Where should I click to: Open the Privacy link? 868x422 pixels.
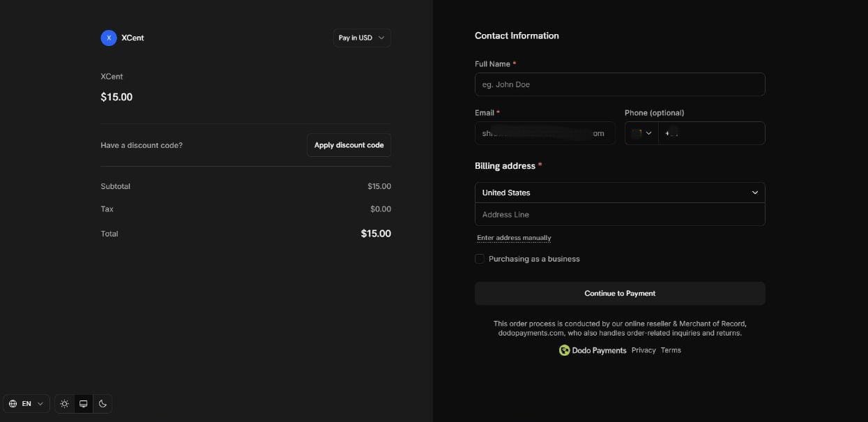click(x=643, y=349)
